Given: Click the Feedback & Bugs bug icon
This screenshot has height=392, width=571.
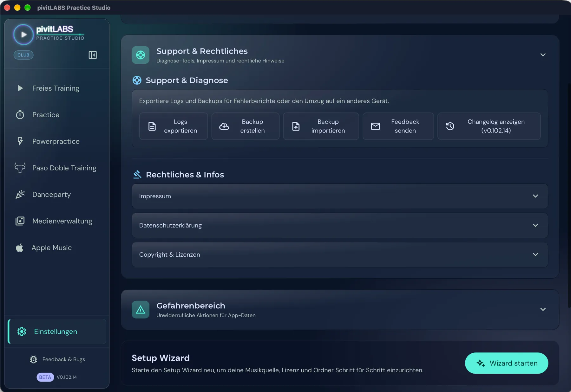Looking at the screenshot, I should [34, 359].
